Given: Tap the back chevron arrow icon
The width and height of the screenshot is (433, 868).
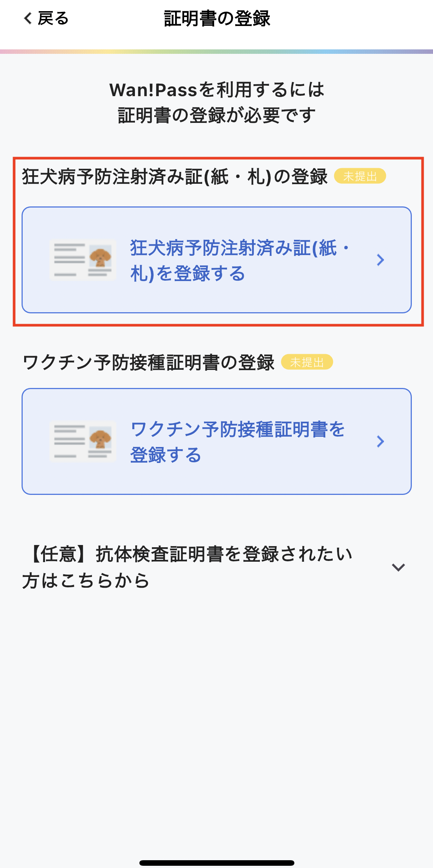Looking at the screenshot, I should pyautogui.click(x=28, y=18).
